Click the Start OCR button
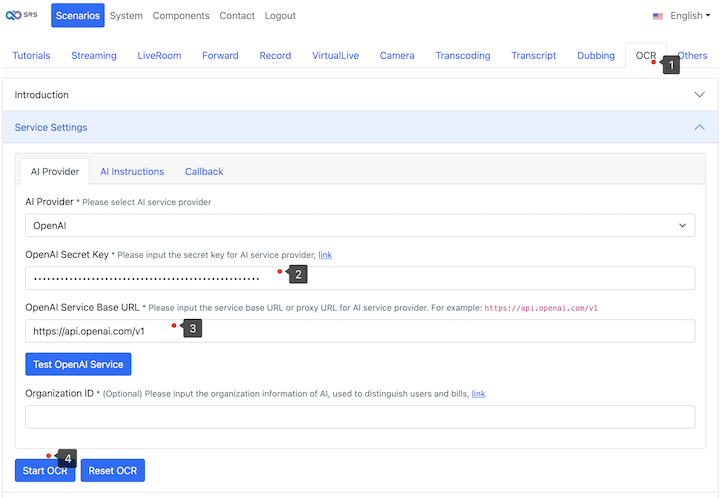 (x=45, y=471)
